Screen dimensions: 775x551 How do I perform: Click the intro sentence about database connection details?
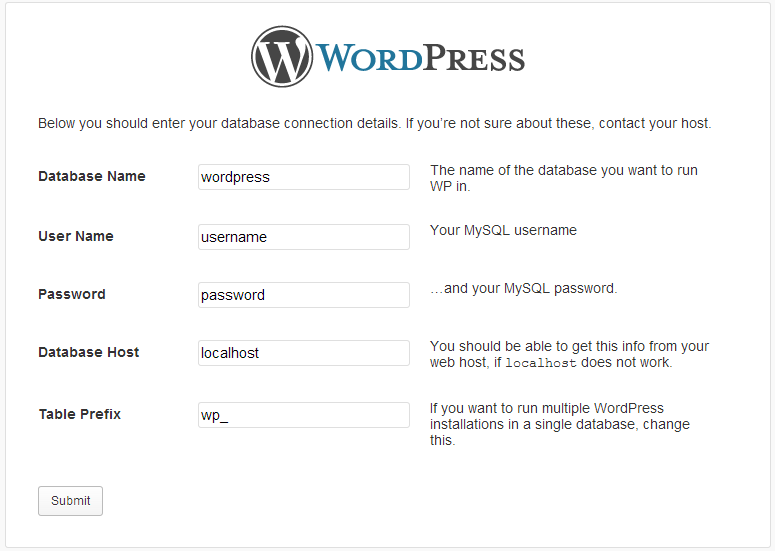[x=374, y=123]
